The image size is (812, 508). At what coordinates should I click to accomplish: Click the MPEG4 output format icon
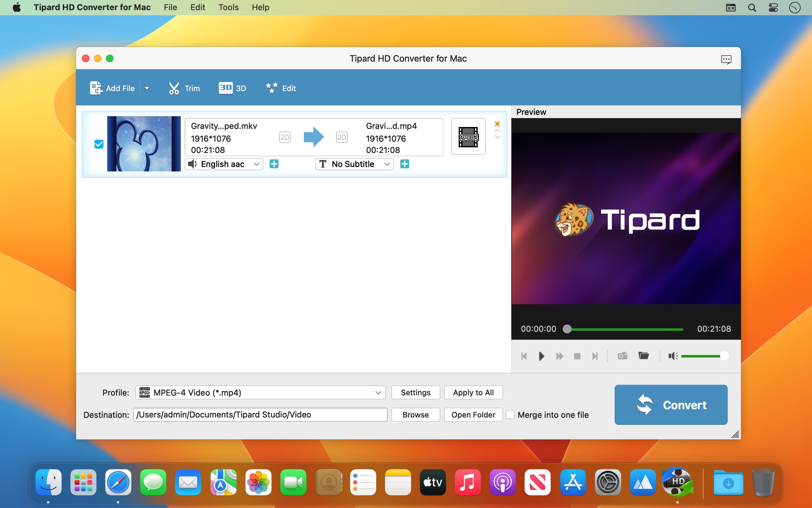click(468, 137)
